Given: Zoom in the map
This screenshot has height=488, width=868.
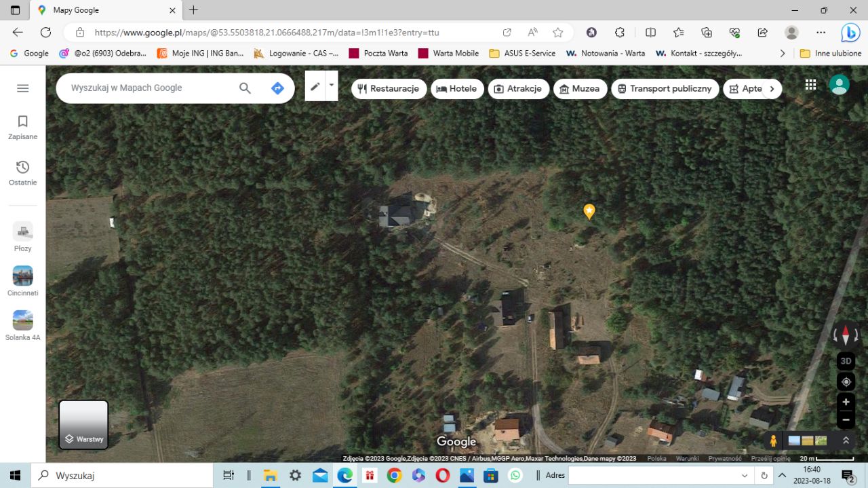Looking at the screenshot, I should 846,402.
